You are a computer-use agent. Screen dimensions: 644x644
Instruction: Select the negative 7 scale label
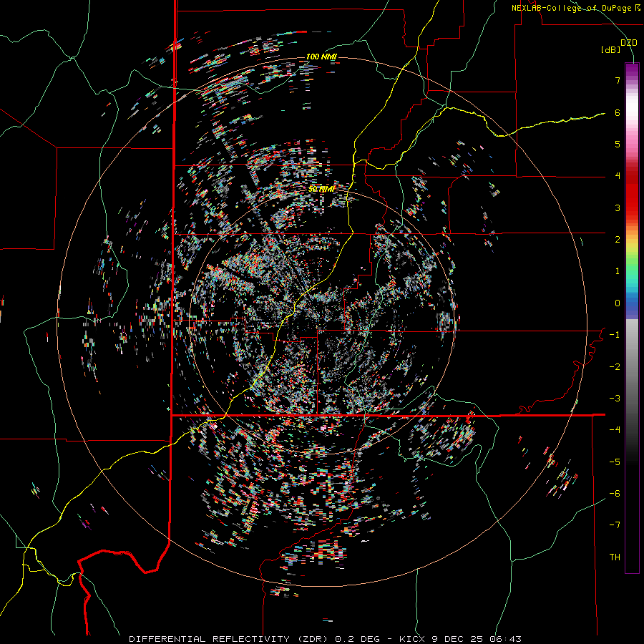pyautogui.click(x=615, y=525)
